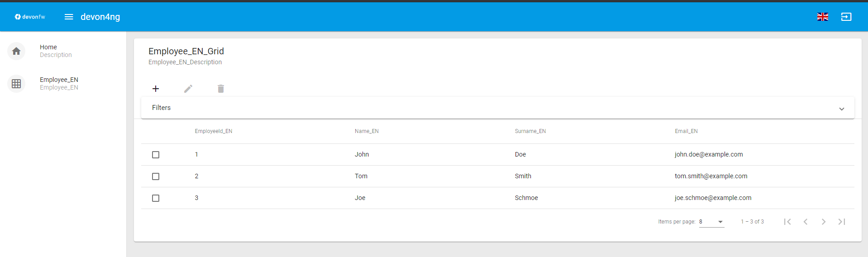Screen dimensions: 868x257
Task: Tick the checkbox for Joe Schmoe
Action: 156,198
